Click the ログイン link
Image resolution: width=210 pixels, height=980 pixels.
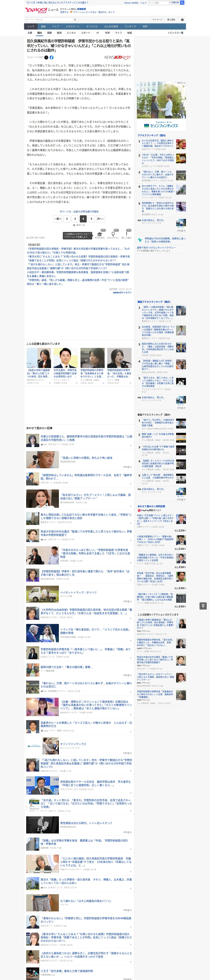[64, 12]
